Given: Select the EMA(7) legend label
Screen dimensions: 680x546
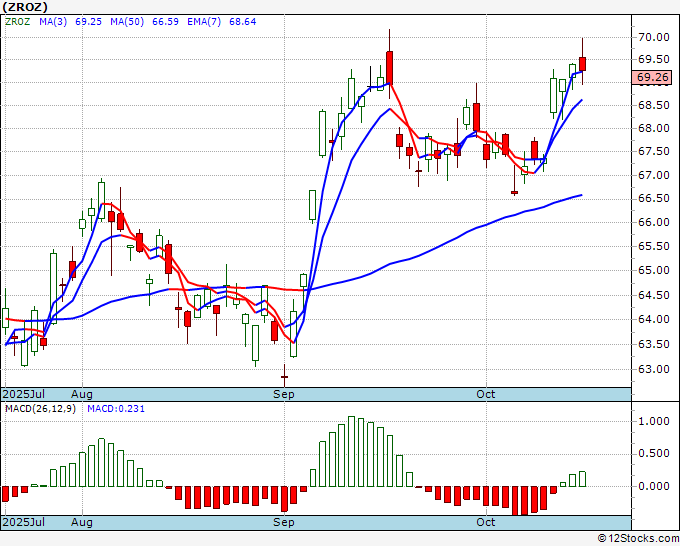Looking at the screenshot, I should [x=204, y=22].
